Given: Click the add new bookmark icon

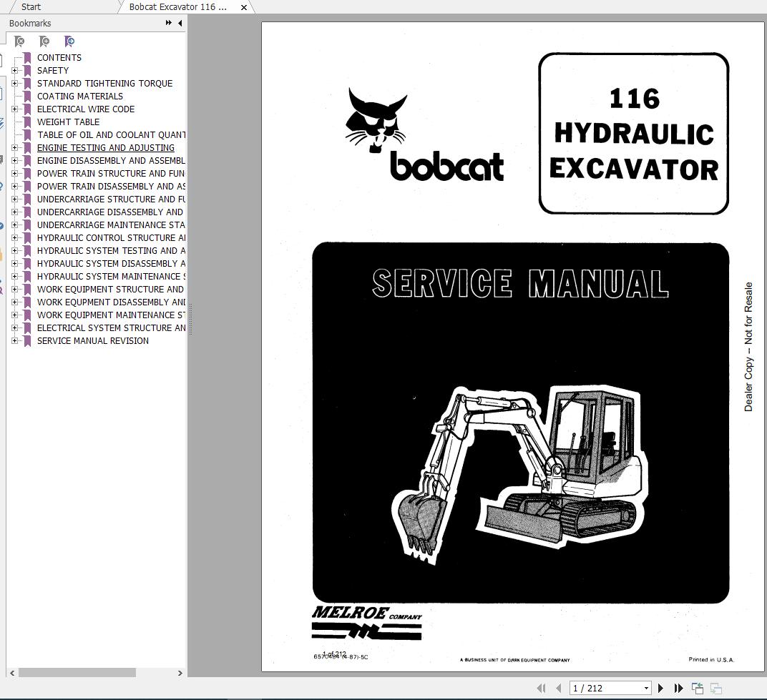Looking at the screenshot, I should (x=44, y=41).
